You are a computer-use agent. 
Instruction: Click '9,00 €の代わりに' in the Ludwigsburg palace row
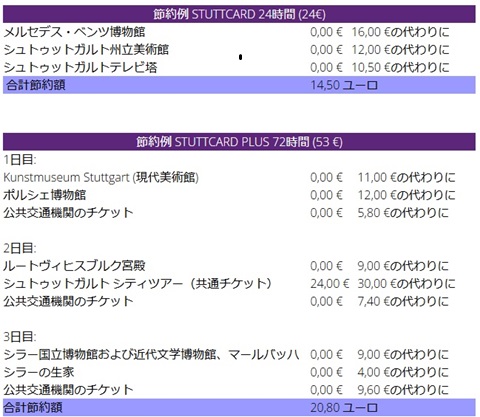tap(403, 266)
